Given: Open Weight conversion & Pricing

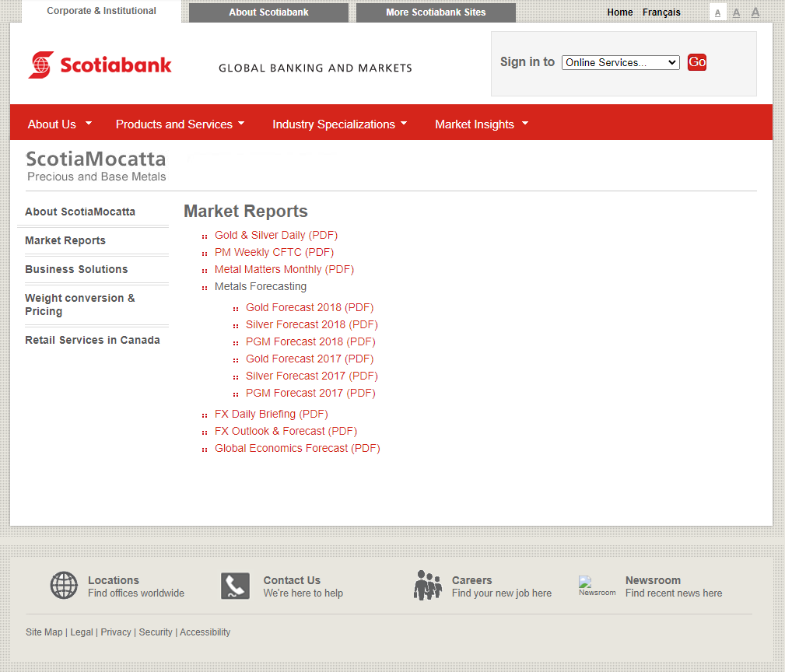Looking at the screenshot, I should (x=80, y=305).
